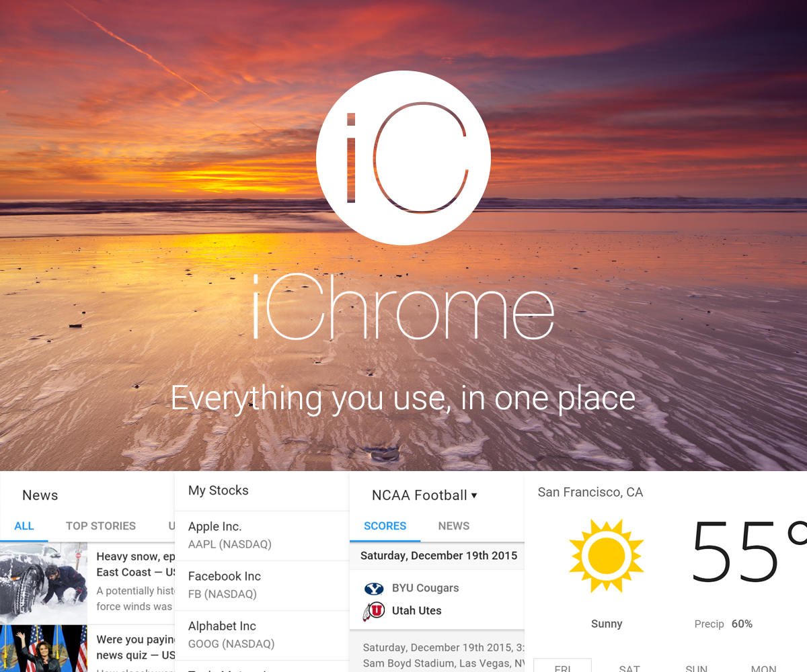This screenshot has width=807, height=672.
Task: Click the San Francisco, CA location label
Action: point(590,492)
